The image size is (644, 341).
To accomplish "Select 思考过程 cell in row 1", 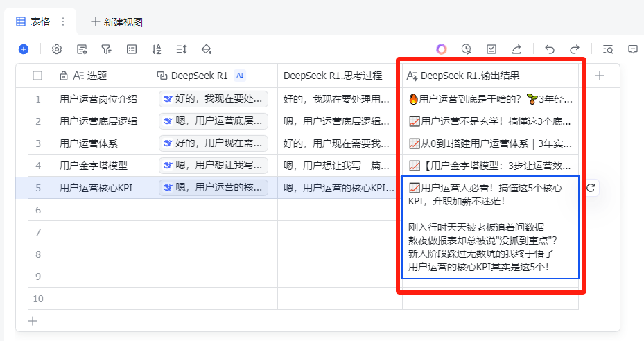I will coord(340,99).
